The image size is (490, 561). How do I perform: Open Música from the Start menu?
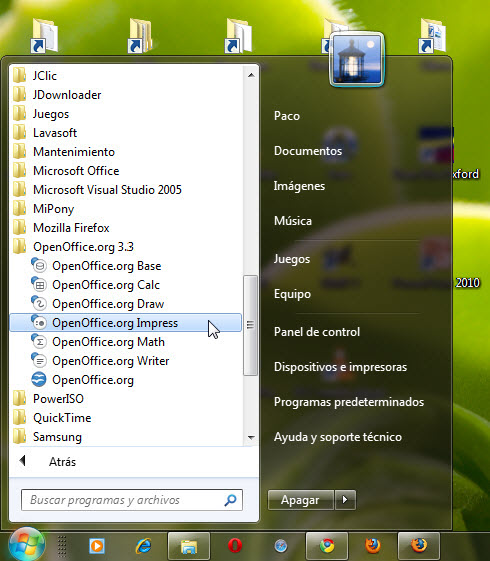coord(293,221)
